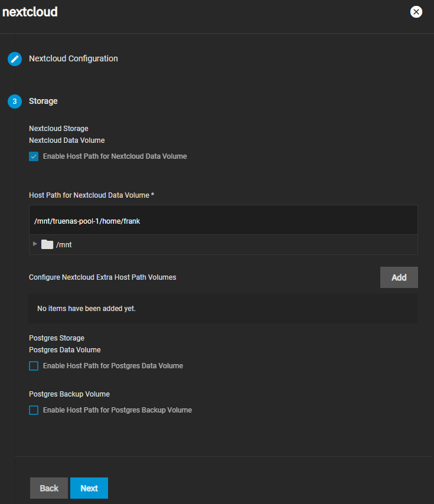The image size is (434, 504).
Task: Add an extra host path volume
Action: 399,277
